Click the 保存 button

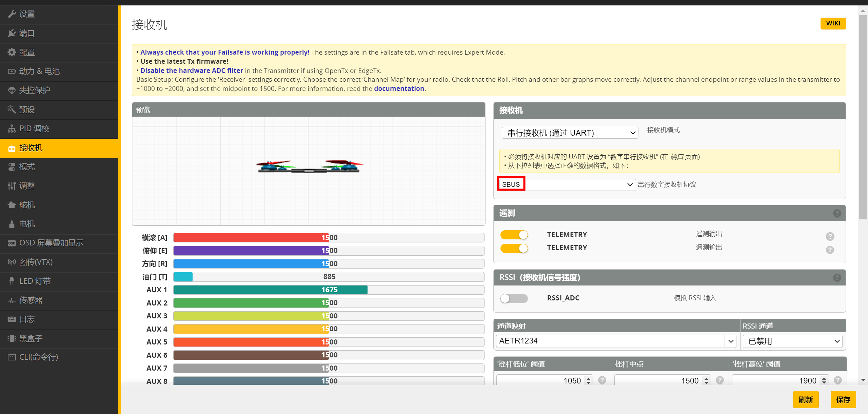click(x=843, y=399)
